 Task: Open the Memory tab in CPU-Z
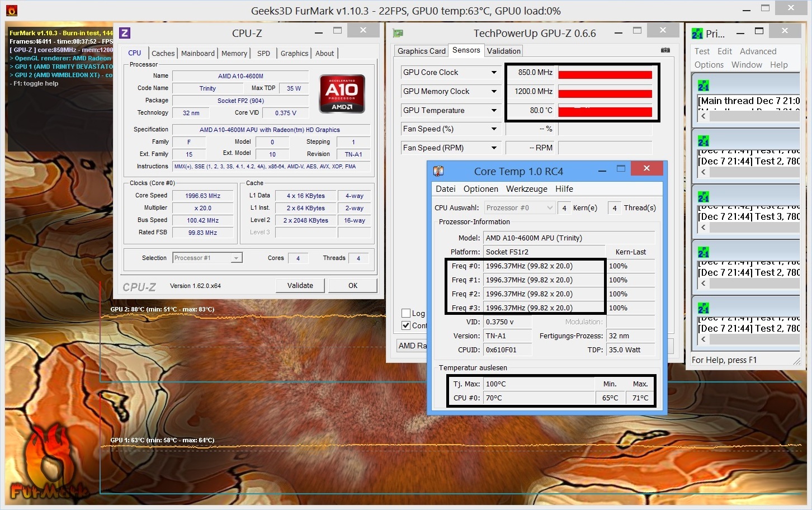pos(234,53)
